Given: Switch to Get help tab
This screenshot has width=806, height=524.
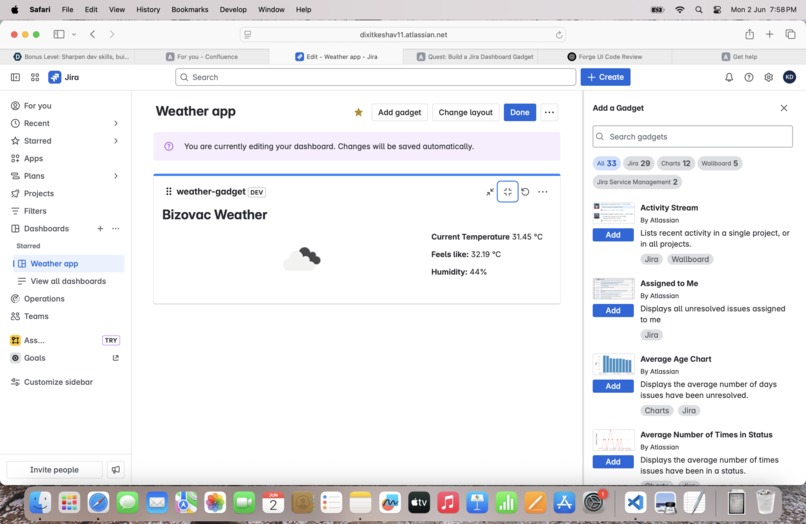Looking at the screenshot, I should [x=739, y=57].
